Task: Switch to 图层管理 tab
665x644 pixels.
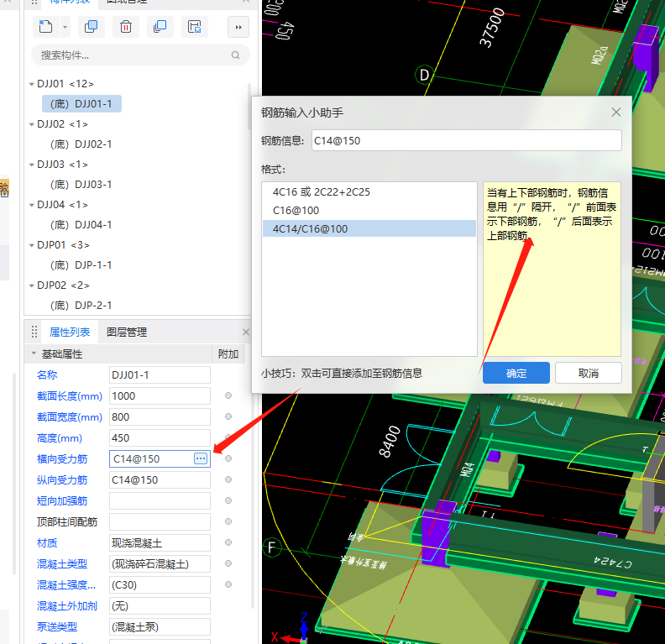Action: click(x=127, y=332)
